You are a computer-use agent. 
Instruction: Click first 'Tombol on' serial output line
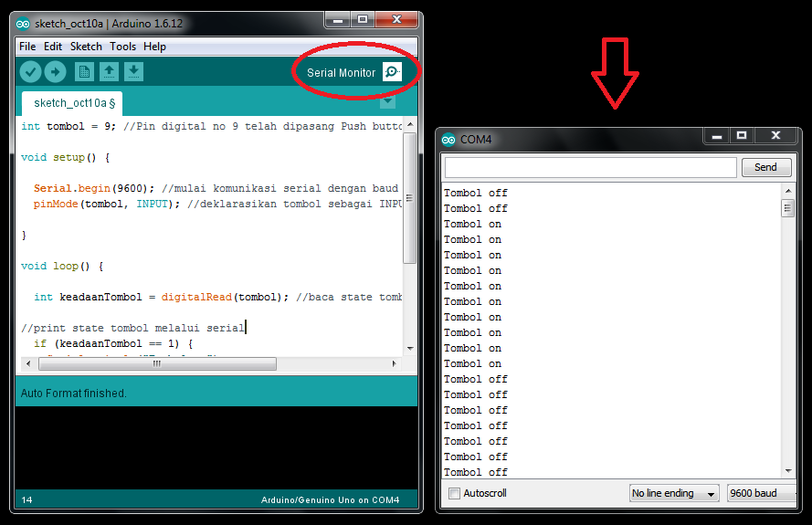click(x=472, y=225)
